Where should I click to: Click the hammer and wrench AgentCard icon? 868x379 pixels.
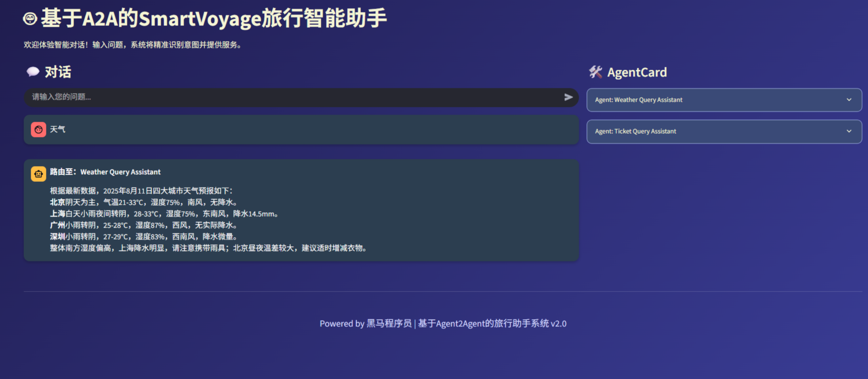click(595, 72)
